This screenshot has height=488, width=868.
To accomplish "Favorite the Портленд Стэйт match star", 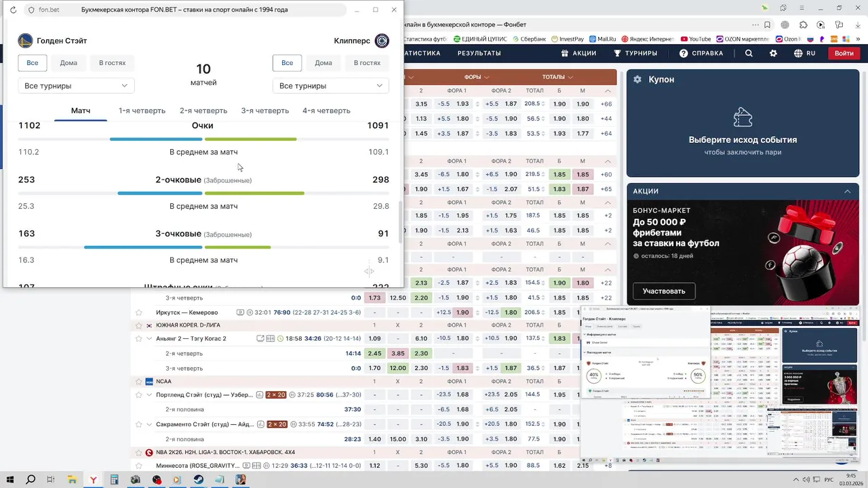I will [x=139, y=394].
